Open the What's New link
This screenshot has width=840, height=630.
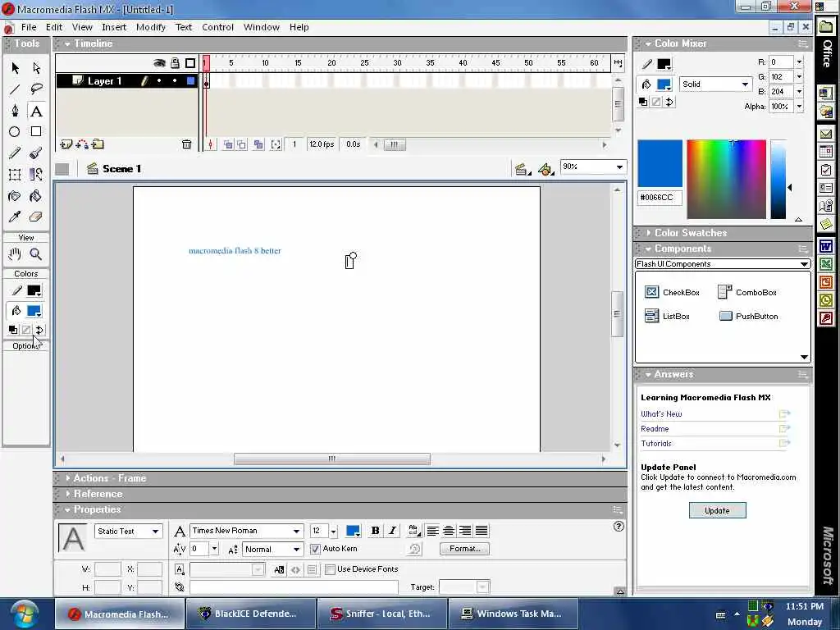661,414
